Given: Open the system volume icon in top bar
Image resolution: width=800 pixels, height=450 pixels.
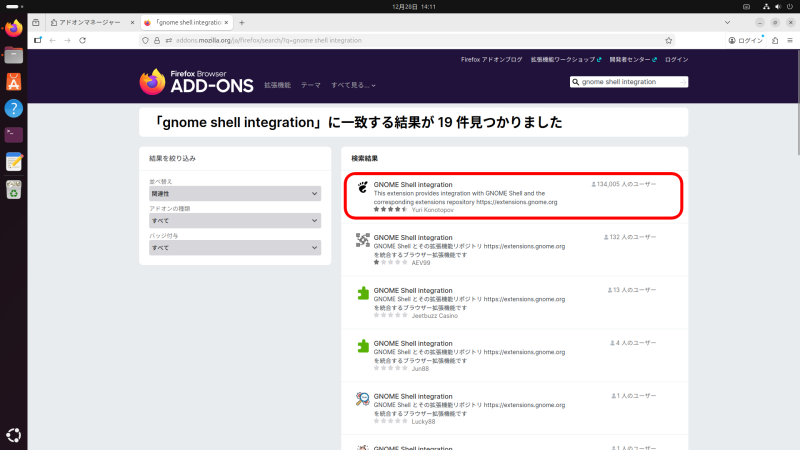Looking at the screenshot, I should point(778,7).
